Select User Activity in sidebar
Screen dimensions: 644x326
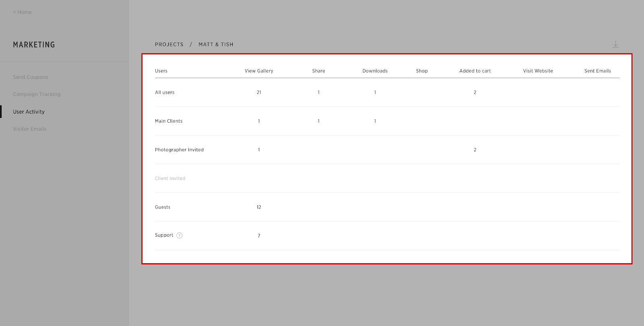click(29, 111)
